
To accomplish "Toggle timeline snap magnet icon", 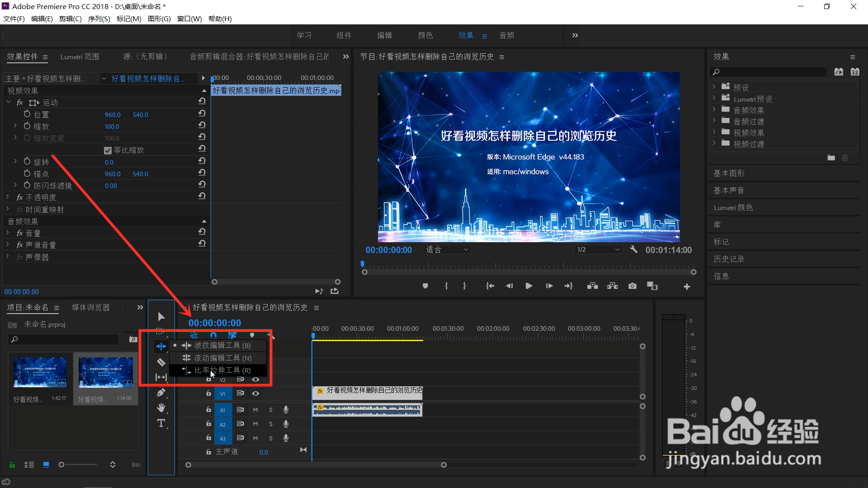I will click(213, 335).
